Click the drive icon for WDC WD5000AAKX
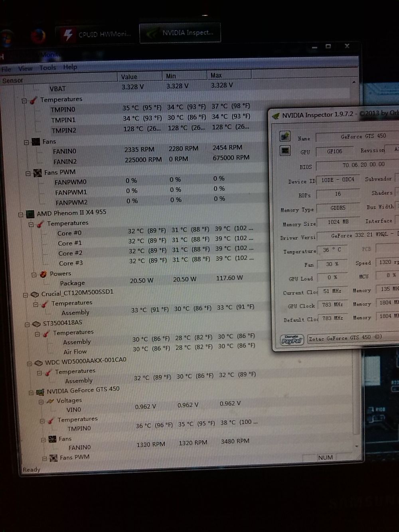This screenshot has height=532, width=399. click(39, 363)
